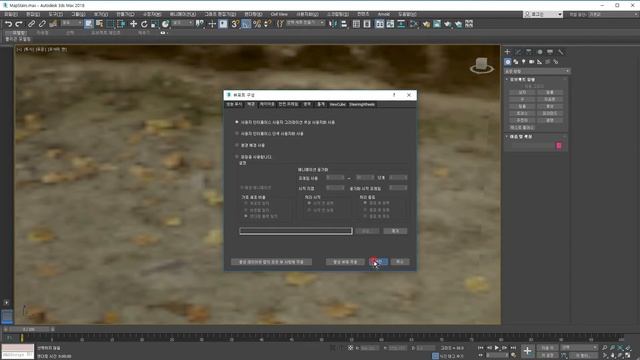The image size is (640, 360).
Task: Click the Align tool icon
Action: coord(344,24)
